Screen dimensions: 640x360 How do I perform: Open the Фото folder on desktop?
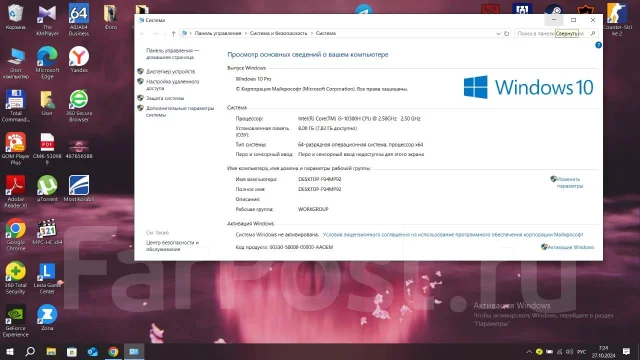click(x=111, y=17)
